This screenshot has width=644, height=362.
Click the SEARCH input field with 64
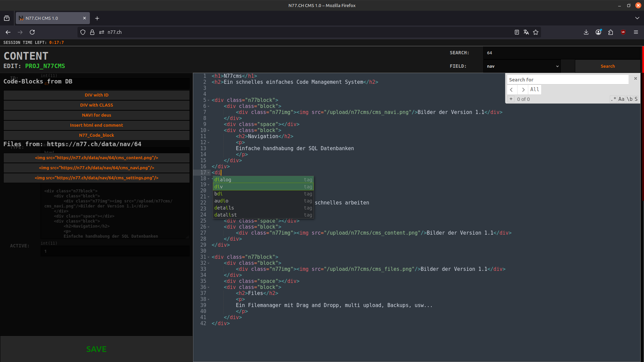pyautogui.click(x=562, y=53)
